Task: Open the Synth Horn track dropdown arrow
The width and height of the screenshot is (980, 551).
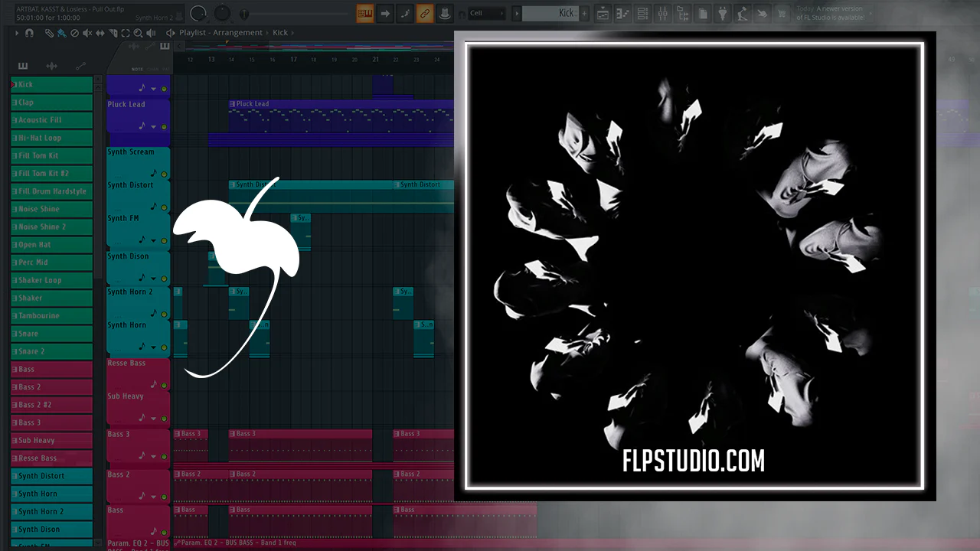Action: [153, 348]
